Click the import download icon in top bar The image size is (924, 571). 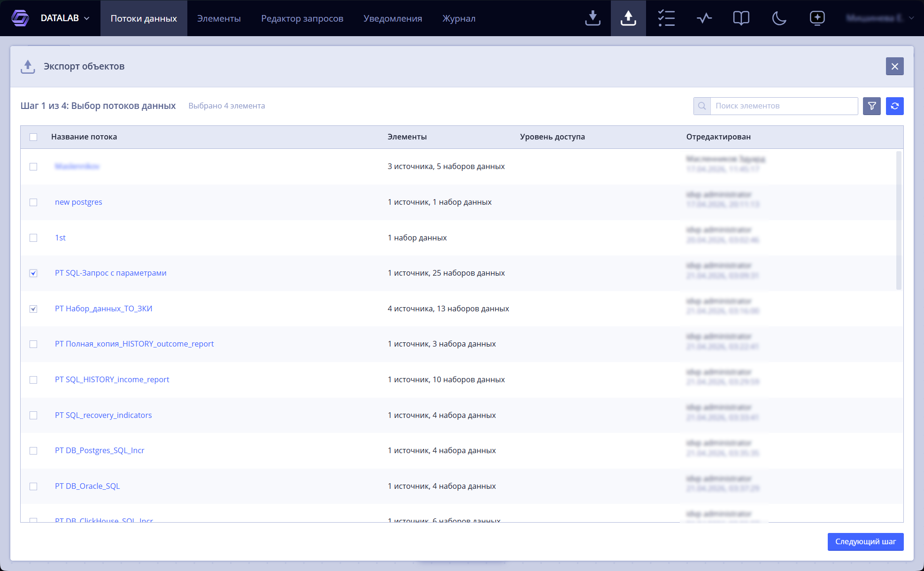pyautogui.click(x=593, y=18)
